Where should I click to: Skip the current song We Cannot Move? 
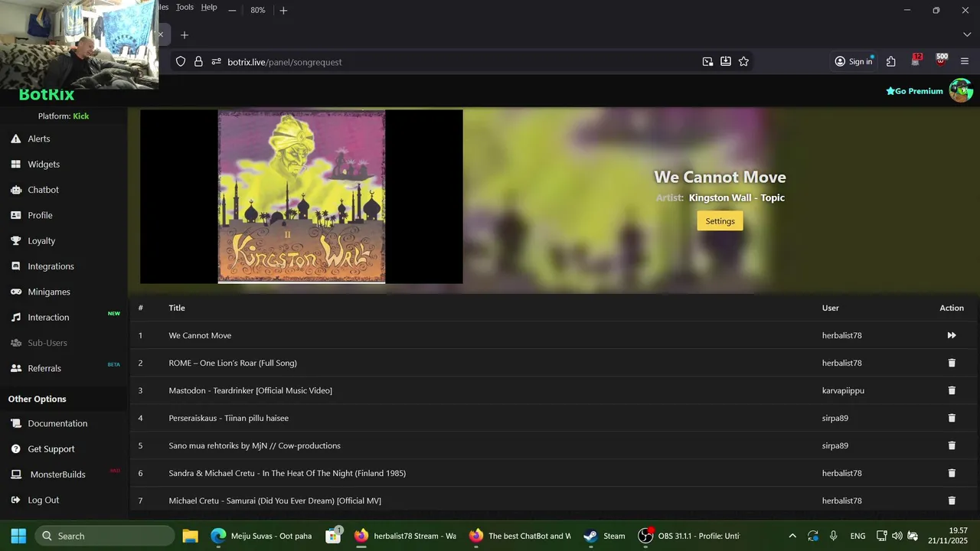pos(952,335)
